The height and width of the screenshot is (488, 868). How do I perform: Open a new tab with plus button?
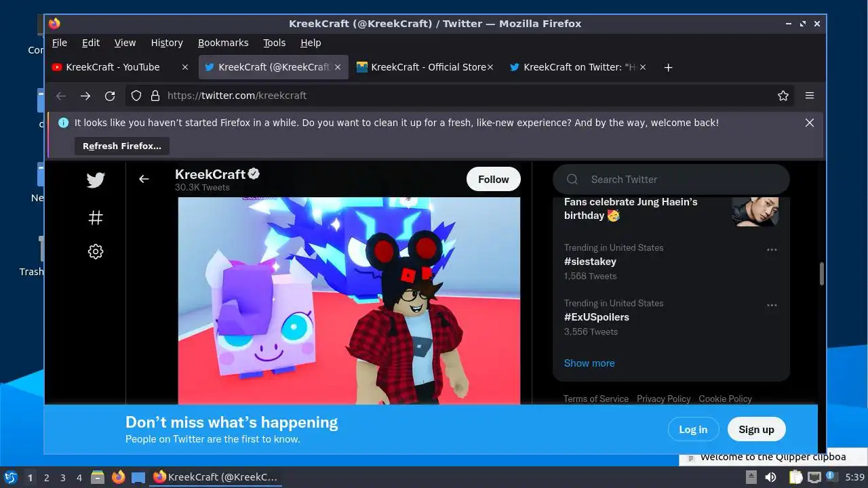668,67
